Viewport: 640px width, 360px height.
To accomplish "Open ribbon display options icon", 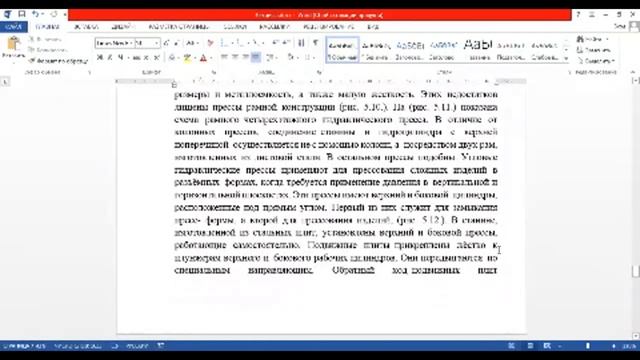I will tap(591, 14).
